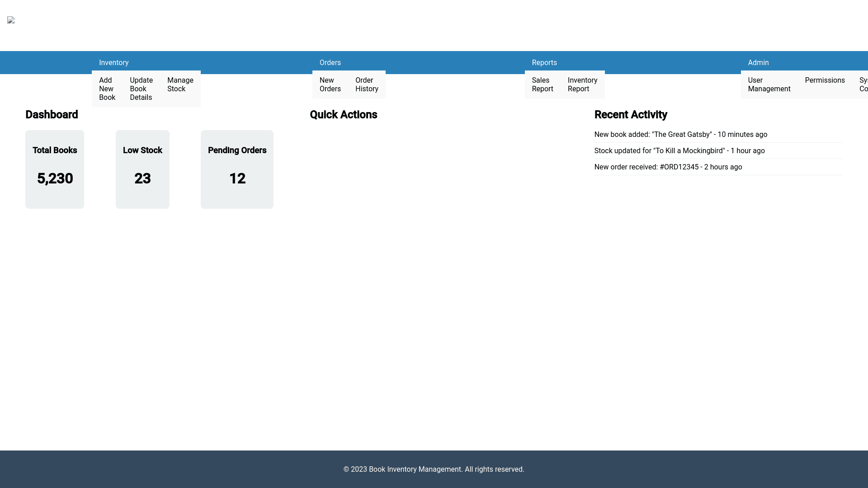
Task: Open the Inventory Report
Action: tap(582, 84)
